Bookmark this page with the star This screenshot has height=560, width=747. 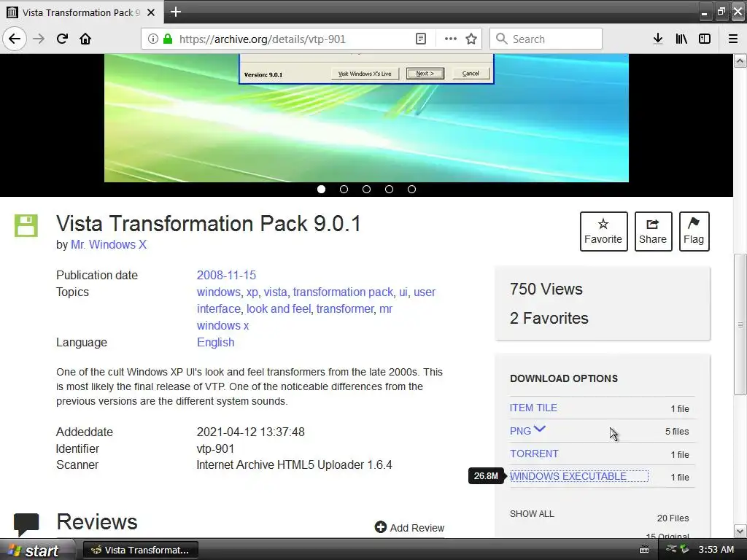pyautogui.click(x=471, y=39)
